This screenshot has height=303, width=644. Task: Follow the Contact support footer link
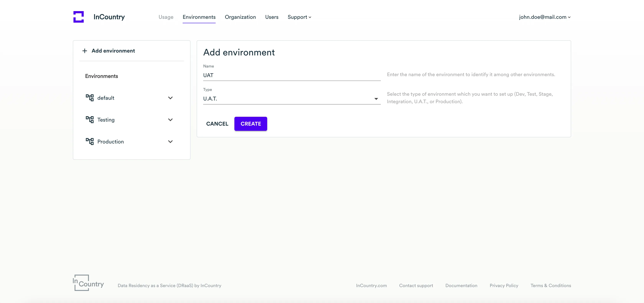416,286
